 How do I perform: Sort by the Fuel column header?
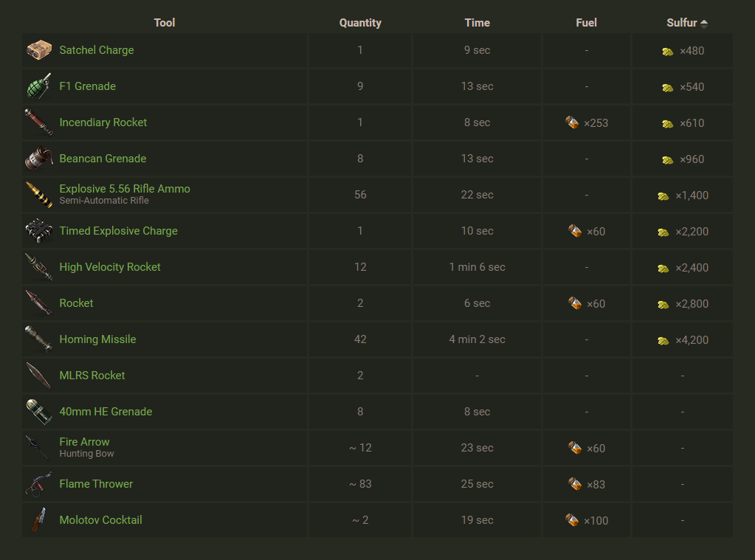[586, 23]
